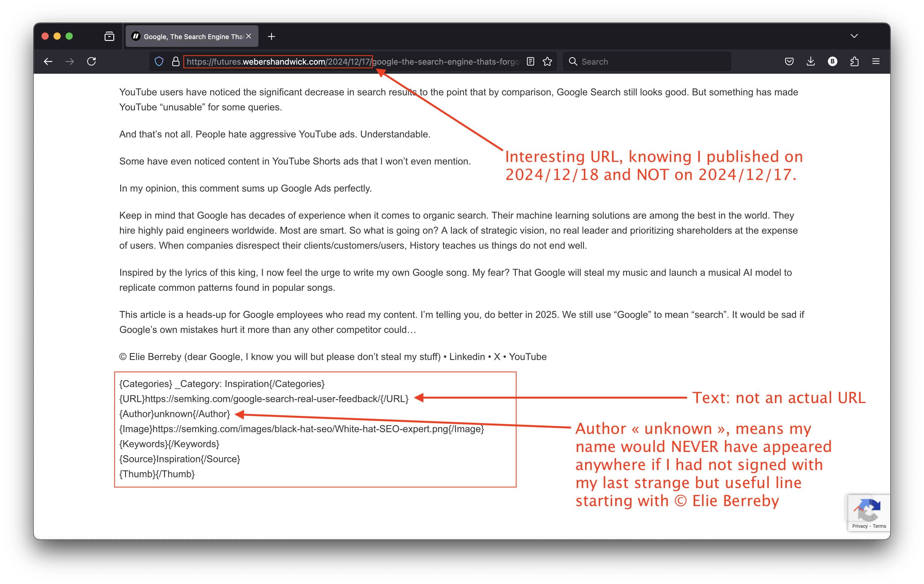The width and height of the screenshot is (924, 584).
Task: Open the Firefox hamburger application menu
Action: tap(876, 61)
